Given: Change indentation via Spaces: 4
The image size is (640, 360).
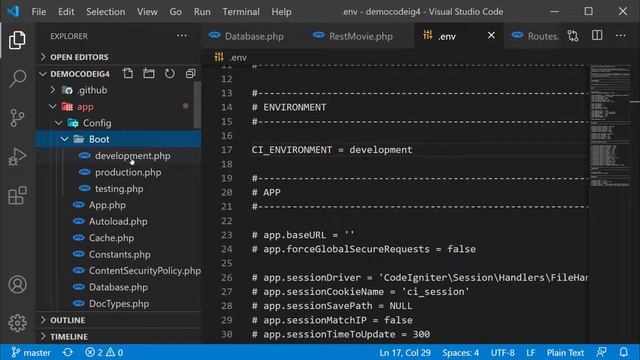Looking at the screenshot, I should point(460,352).
